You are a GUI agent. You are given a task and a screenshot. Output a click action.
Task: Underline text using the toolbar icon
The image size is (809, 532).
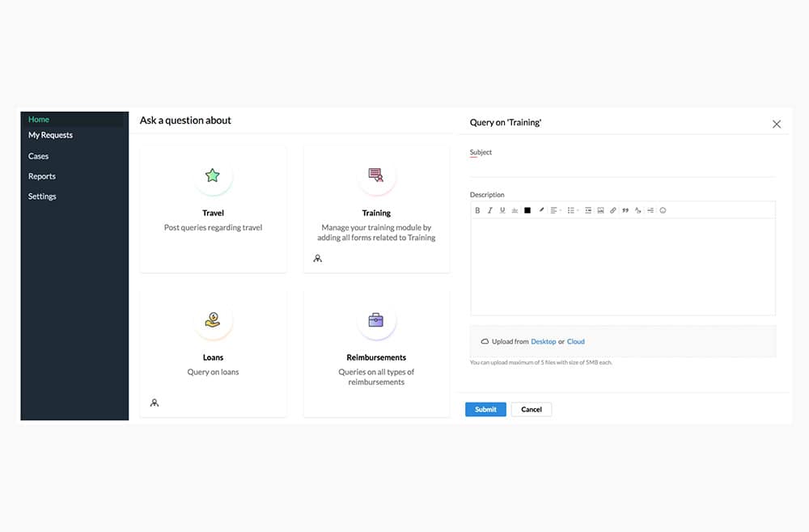[502, 210]
